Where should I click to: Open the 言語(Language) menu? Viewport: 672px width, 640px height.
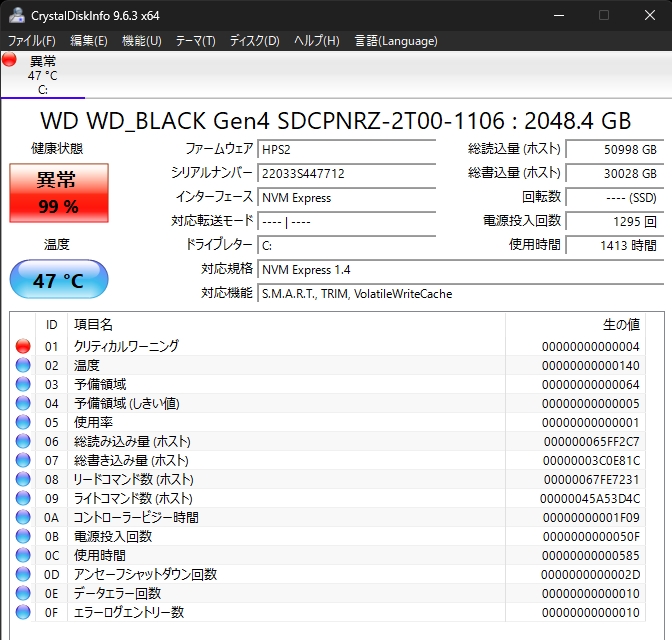coord(396,41)
